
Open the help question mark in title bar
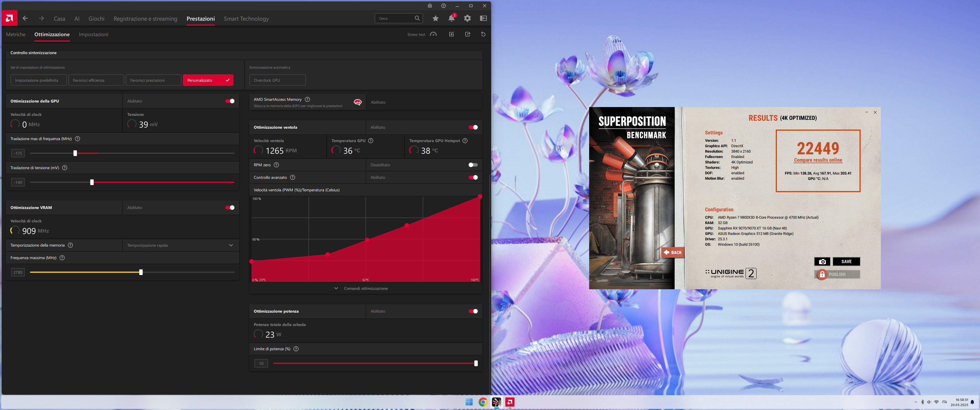pyautogui.click(x=444, y=6)
